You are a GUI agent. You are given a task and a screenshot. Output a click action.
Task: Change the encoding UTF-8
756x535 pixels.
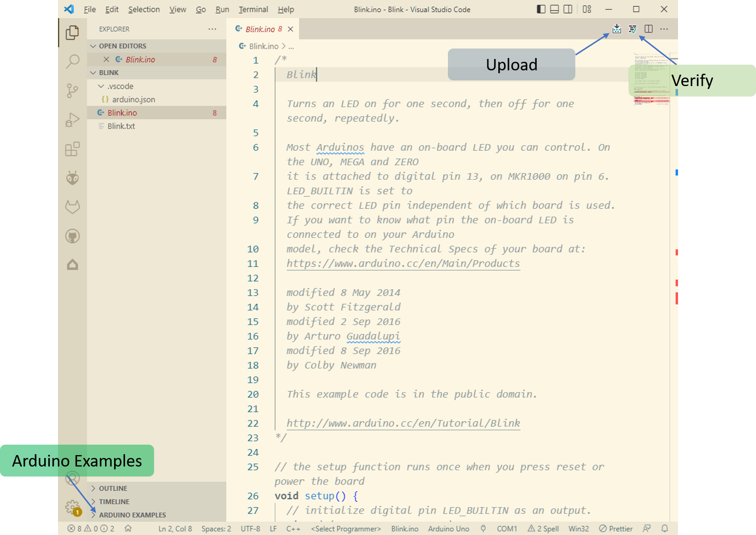(250, 528)
